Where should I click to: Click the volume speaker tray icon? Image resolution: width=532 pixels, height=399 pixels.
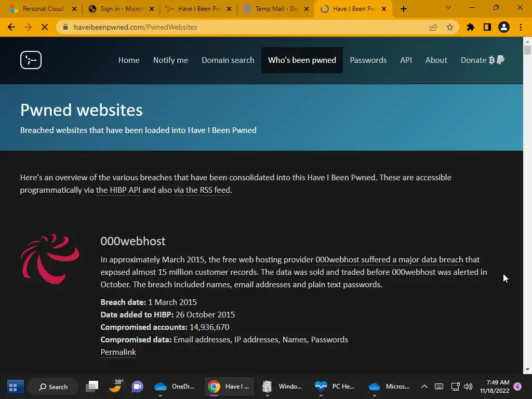coord(468,387)
